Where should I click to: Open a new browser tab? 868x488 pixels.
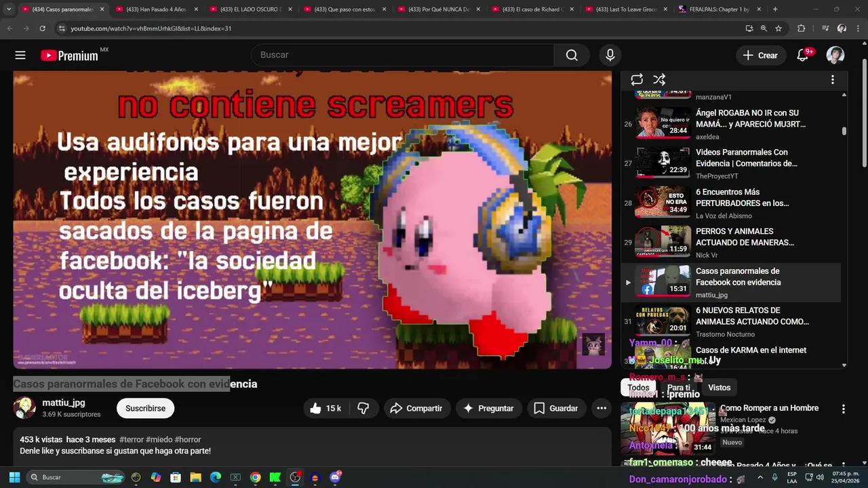775,9
